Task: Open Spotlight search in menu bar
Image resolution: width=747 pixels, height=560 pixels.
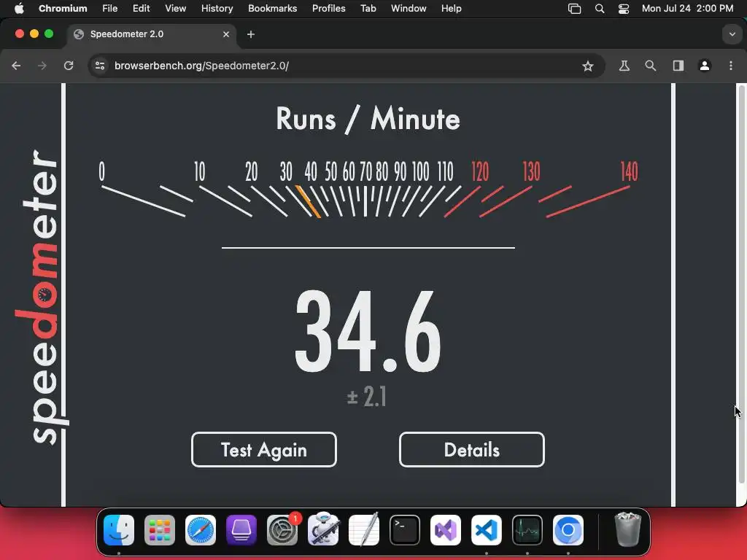Action: pos(600,9)
